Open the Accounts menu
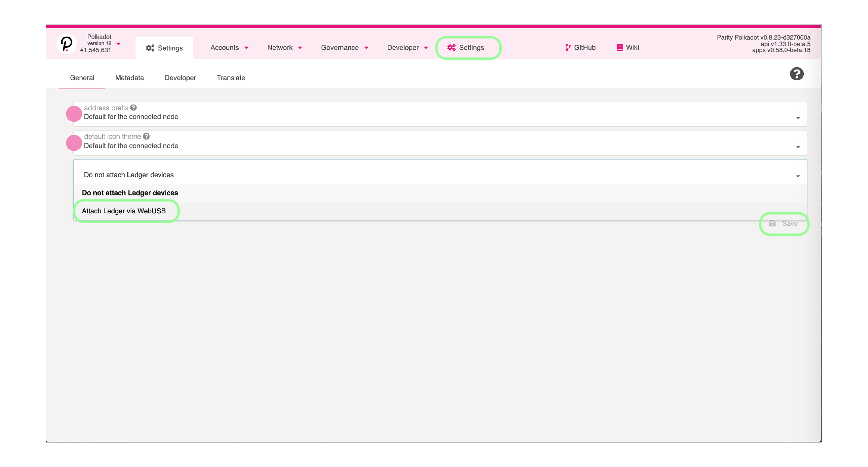Viewport: 868px width, 467px height. (x=229, y=47)
